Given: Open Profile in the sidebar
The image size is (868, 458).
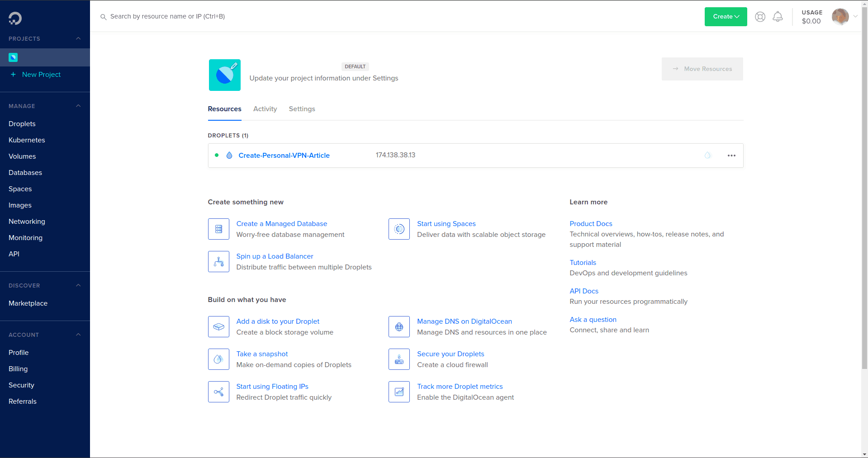Looking at the screenshot, I should [19, 353].
